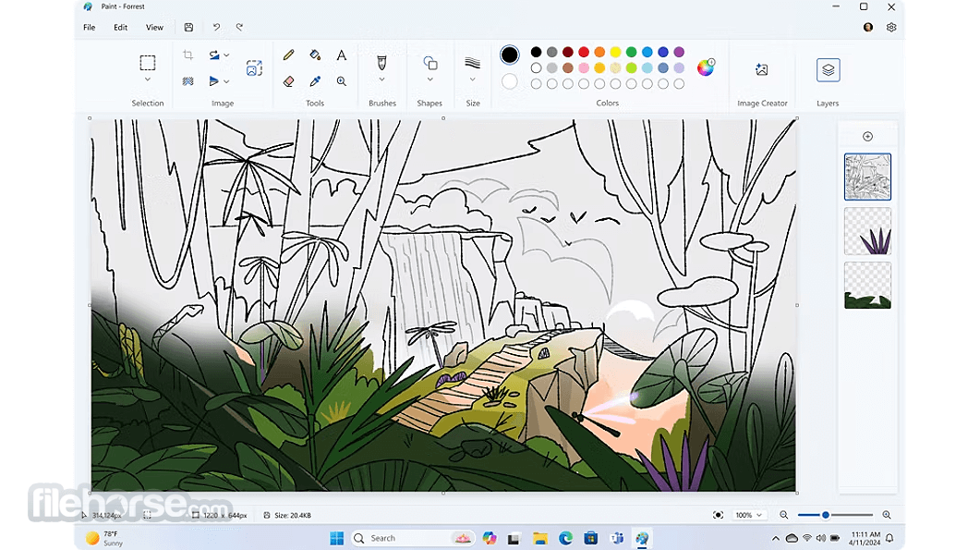Select the Text tool
Image resolution: width=980 pixels, height=550 pixels.
coord(341,55)
